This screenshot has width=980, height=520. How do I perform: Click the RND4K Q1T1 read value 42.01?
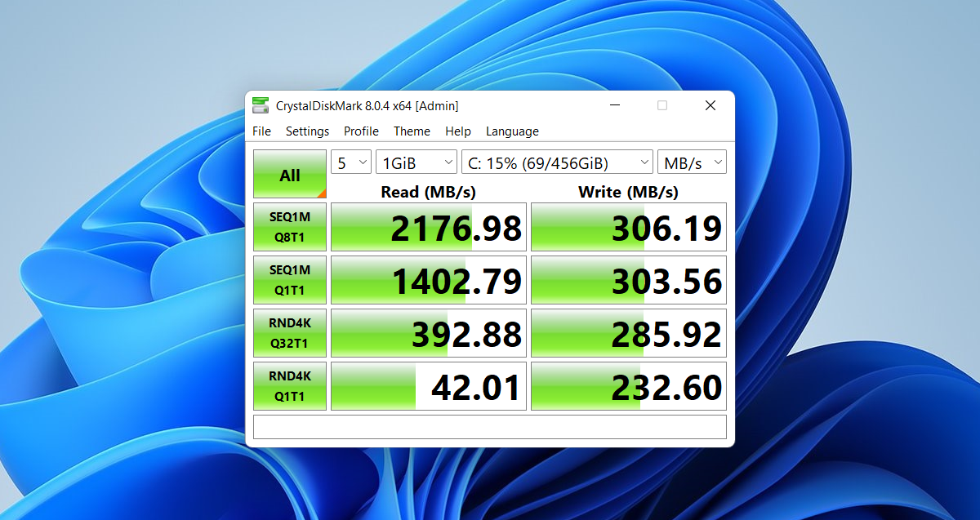coord(429,386)
